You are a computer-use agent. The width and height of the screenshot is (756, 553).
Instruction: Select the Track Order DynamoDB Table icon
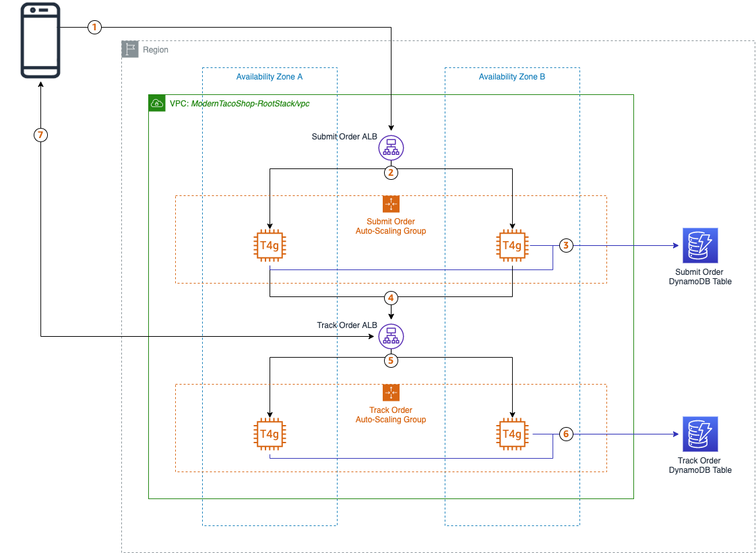click(x=699, y=434)
